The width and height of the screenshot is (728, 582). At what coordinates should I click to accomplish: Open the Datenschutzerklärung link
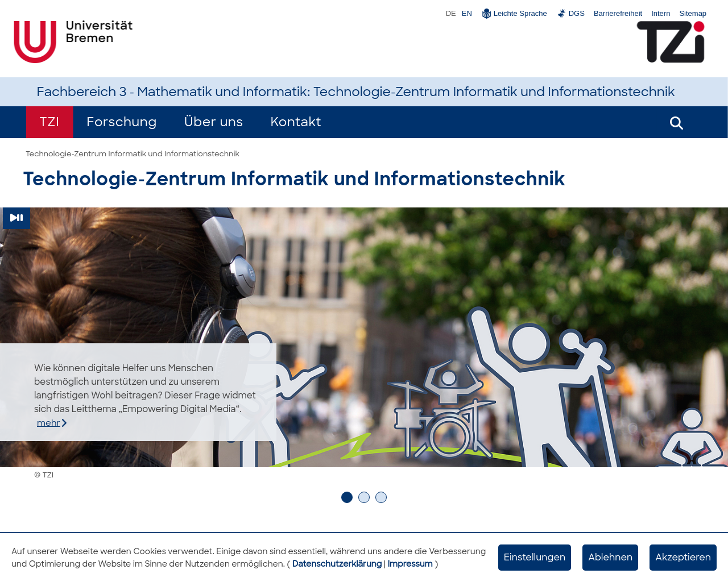pos(337,564)
